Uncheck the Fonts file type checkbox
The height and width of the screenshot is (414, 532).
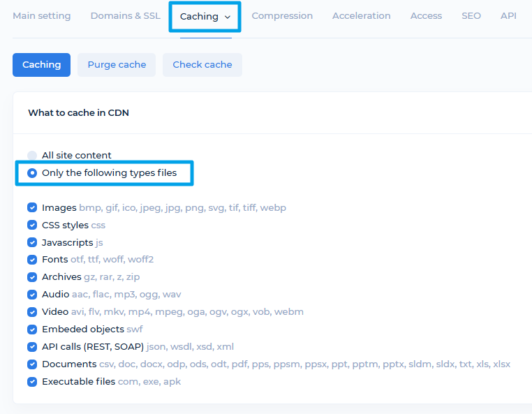[x=32, y=260]
